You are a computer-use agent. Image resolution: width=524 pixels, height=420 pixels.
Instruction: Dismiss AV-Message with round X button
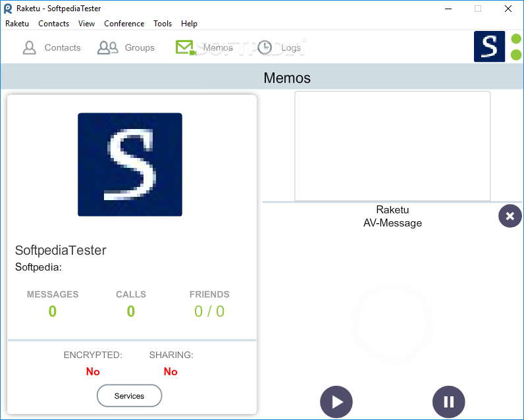510,216
